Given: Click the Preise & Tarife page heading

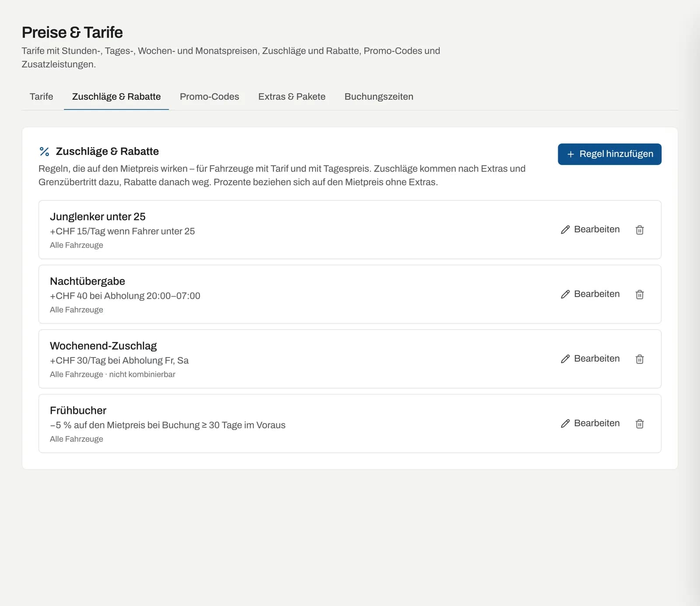Looking at the screenshot, I should tap(72, 32).
